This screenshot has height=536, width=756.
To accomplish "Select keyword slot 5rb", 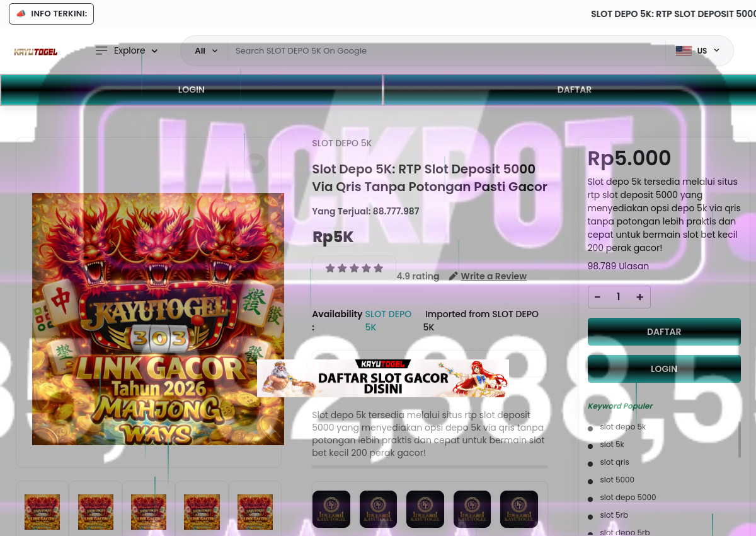I will coord(614,515).
